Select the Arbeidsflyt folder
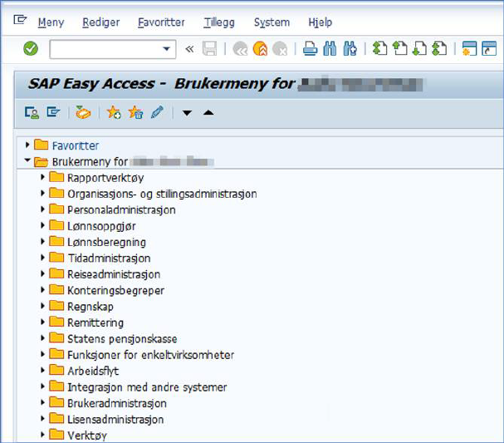The width and height of the screenshot is (504, 443). tap(93, 371)
